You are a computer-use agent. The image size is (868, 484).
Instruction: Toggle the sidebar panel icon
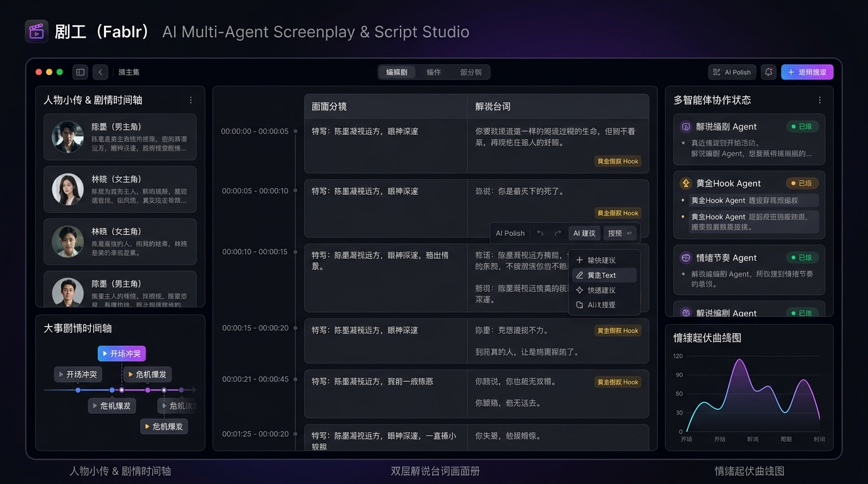80,72
